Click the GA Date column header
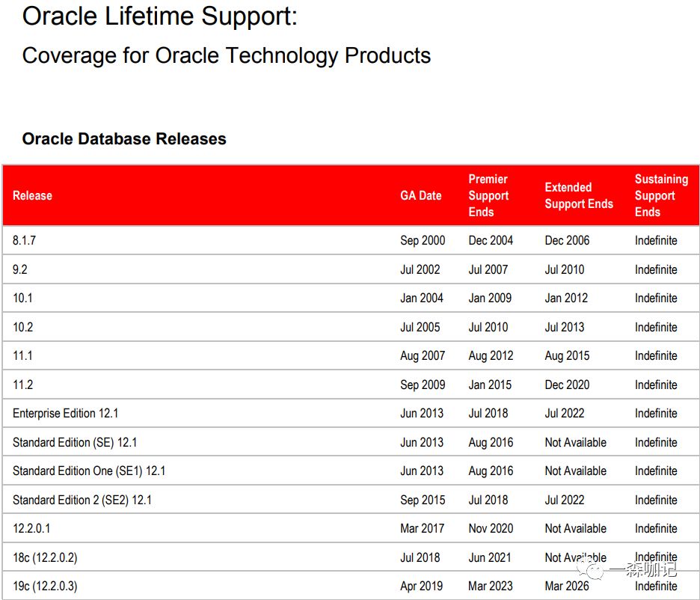 click(x=420, y=195)
